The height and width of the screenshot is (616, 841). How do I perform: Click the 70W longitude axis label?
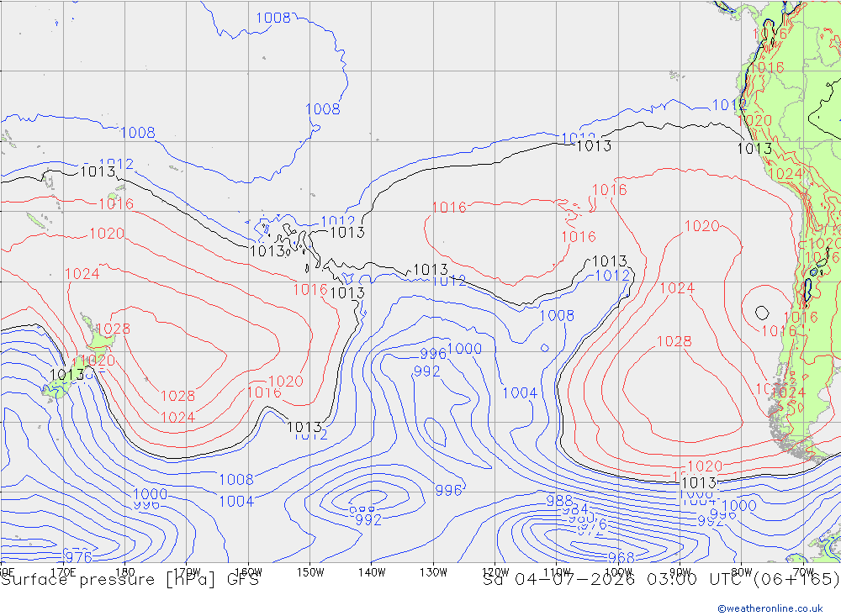coord(803,572)
